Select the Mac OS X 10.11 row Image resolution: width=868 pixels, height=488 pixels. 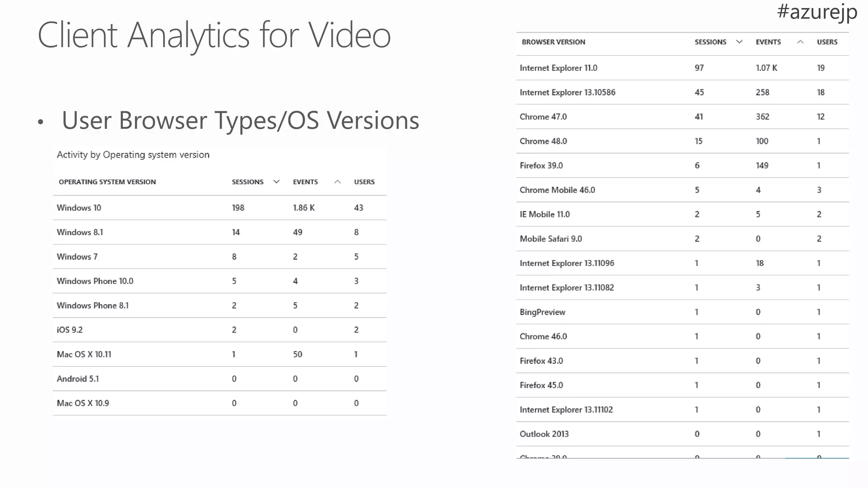84,354
